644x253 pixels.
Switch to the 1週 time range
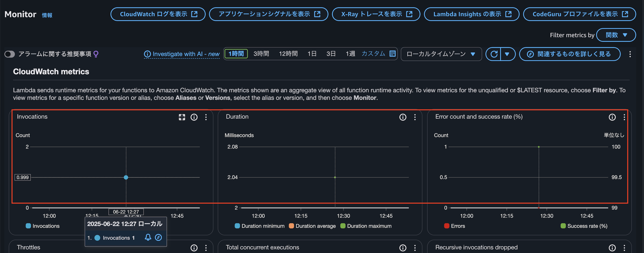[x=350, y=53]
